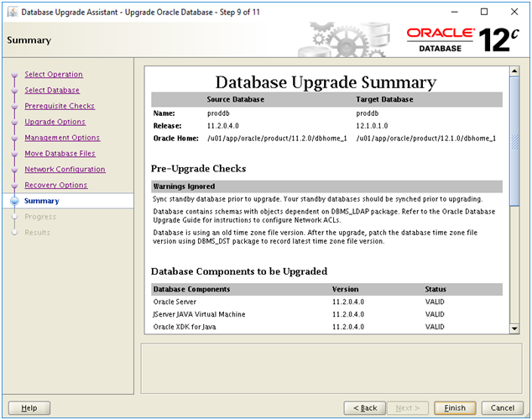Click the source Oracle Home path
532x420 pixels.
coord(277,139)
